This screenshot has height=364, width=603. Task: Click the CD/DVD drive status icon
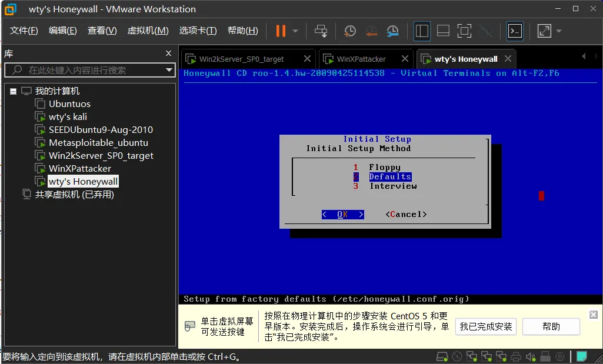tap(457, 357)
